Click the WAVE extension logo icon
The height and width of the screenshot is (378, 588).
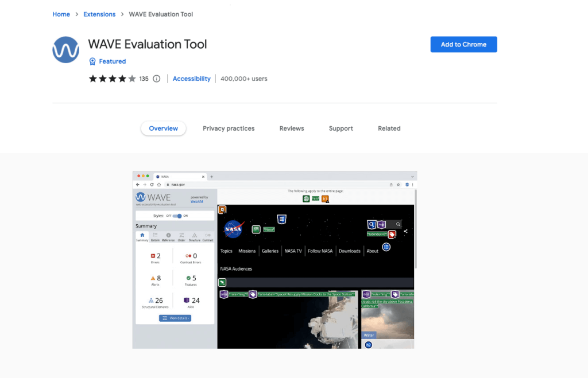[x=65, y=49]
